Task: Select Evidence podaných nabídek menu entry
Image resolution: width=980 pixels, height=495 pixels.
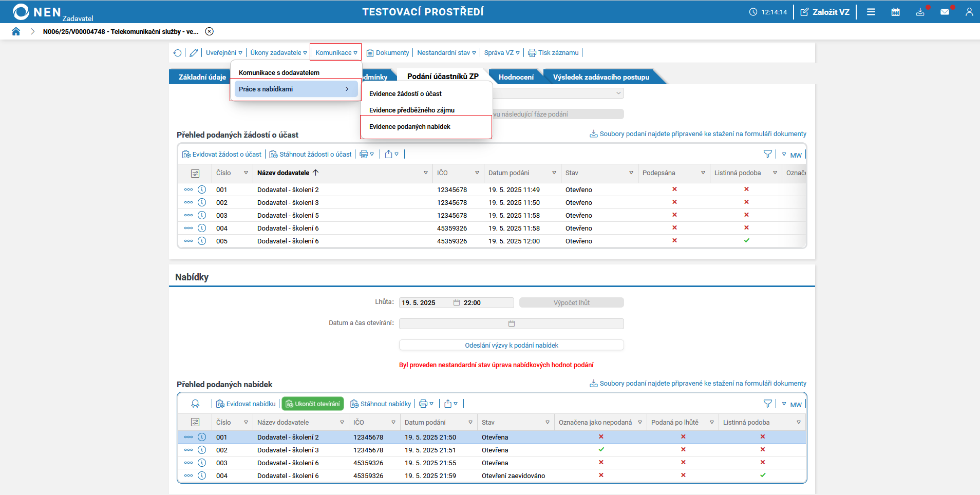Action: [409, 127]
